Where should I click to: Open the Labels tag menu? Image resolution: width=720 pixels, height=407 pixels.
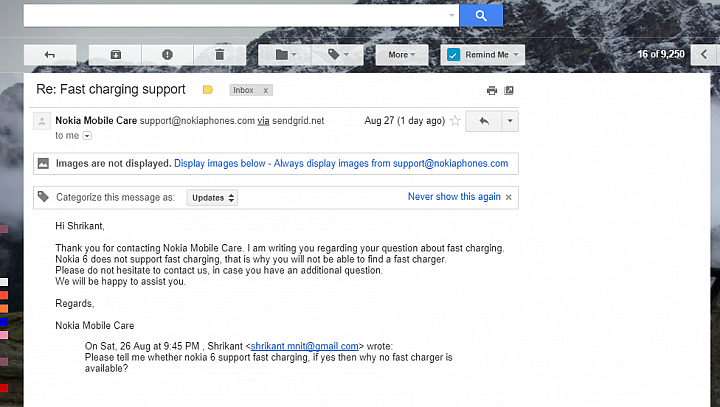338,55
